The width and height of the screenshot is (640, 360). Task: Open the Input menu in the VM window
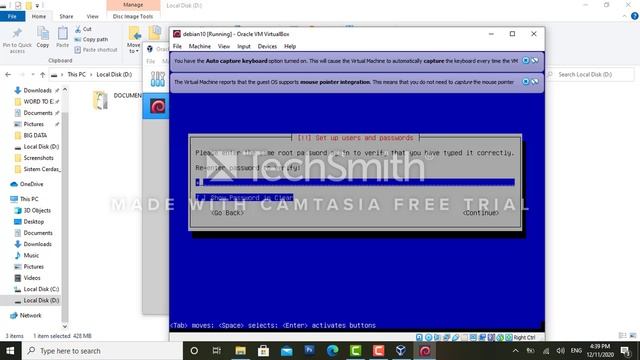tap(244, 47)
